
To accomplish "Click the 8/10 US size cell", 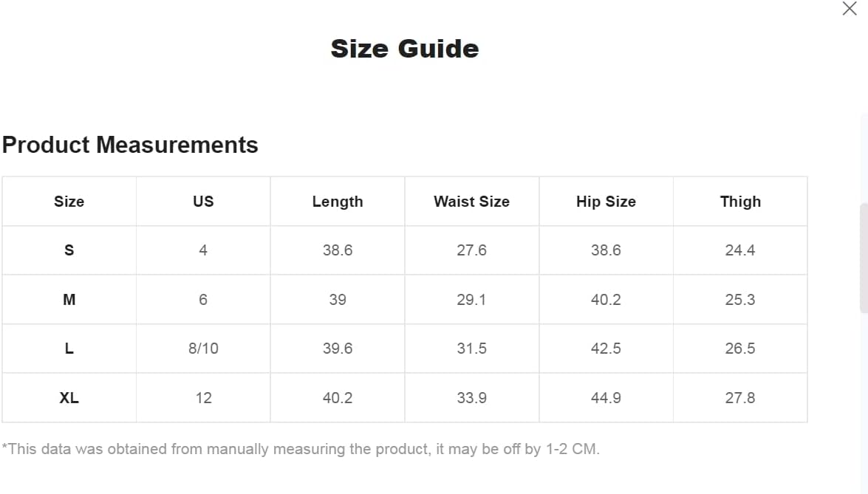I will [x=203, y=349].
